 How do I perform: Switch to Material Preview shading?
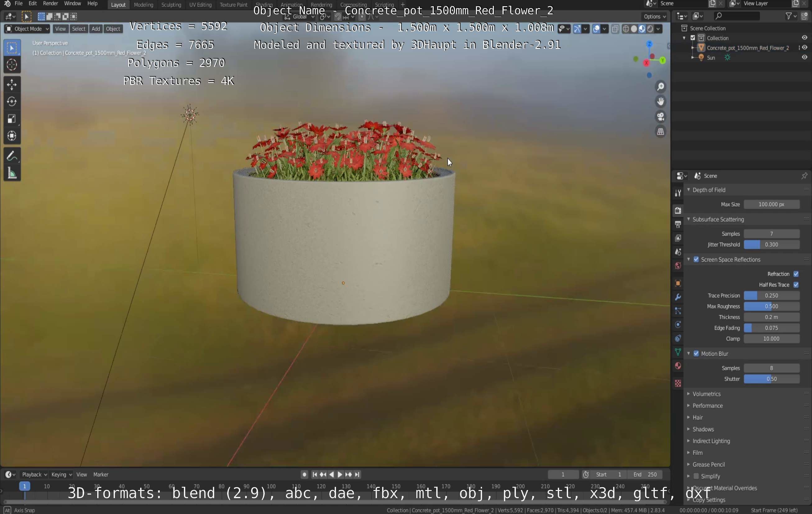pos(642,29)
